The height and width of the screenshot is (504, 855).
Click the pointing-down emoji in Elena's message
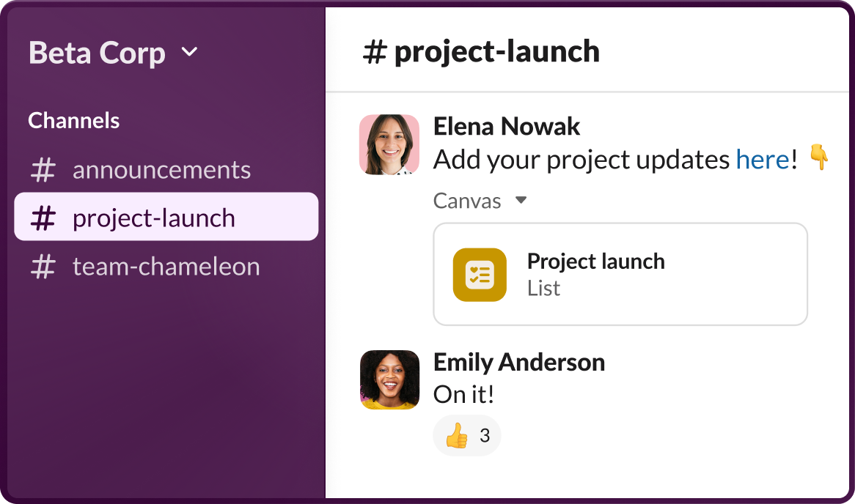click(819, 157)
